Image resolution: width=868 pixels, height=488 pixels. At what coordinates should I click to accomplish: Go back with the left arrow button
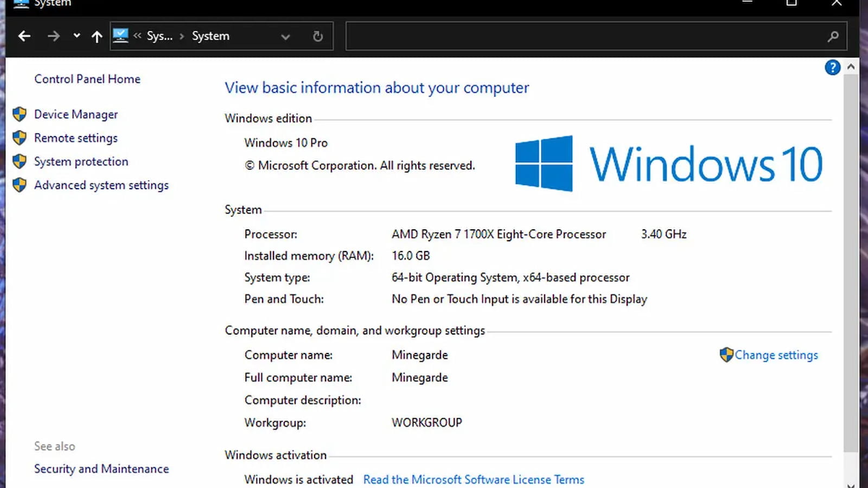(24, 36)
